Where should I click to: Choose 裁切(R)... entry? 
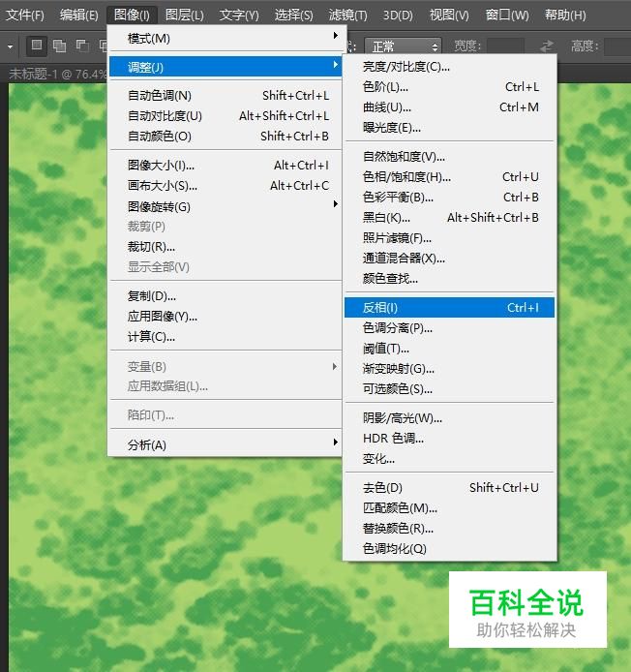[x=225, y=247]
